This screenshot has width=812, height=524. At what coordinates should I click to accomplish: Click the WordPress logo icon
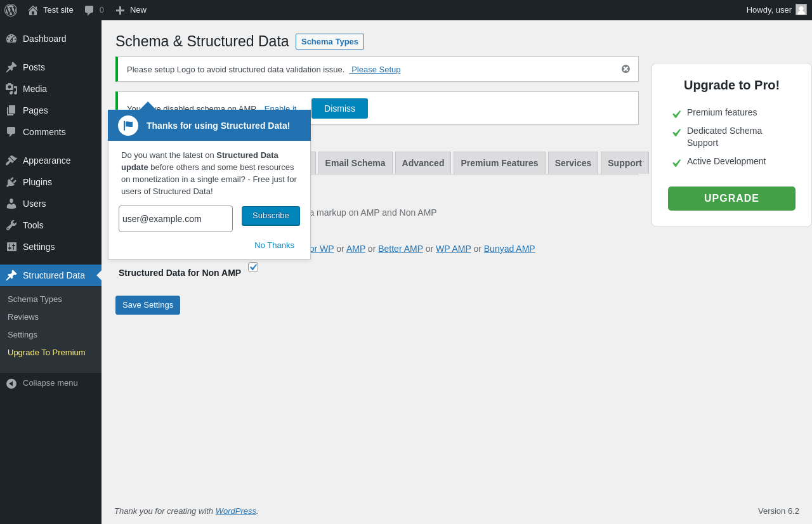[11, 10]
